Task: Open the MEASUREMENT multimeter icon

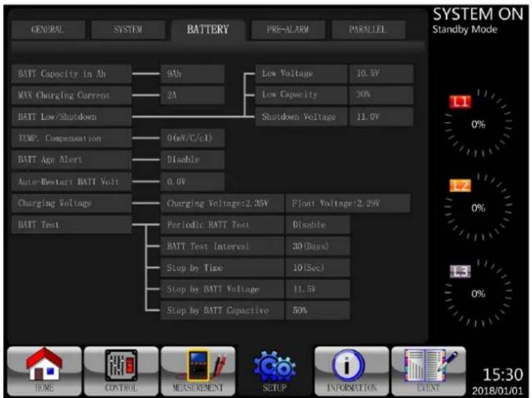Action: [198, 371]
